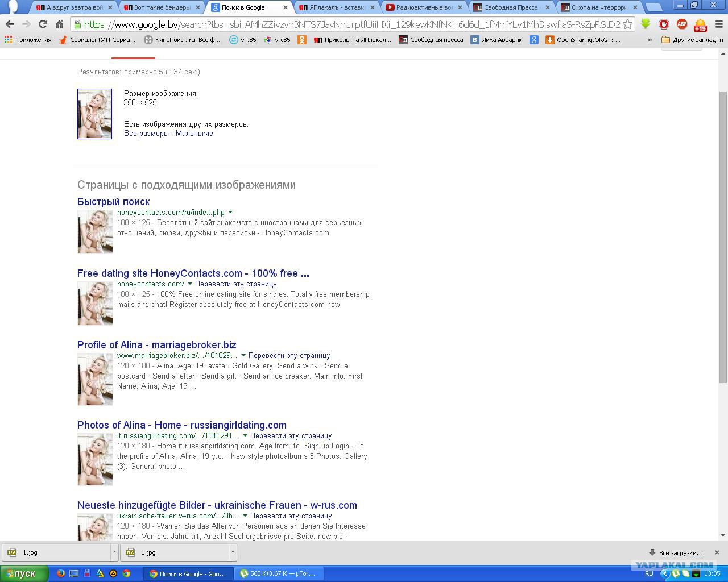Launch Firefox from the quick launch bar
The image size is (728, 582).
tap(60, 573)
